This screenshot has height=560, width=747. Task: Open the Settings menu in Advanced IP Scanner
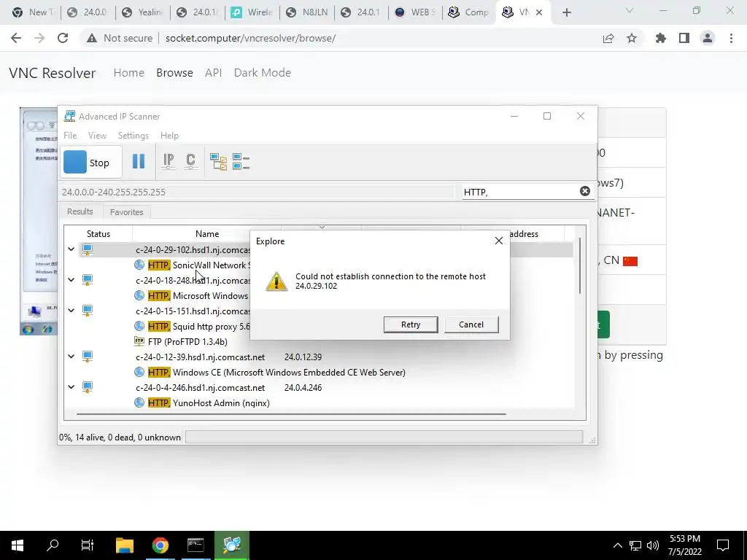(133, 135)
